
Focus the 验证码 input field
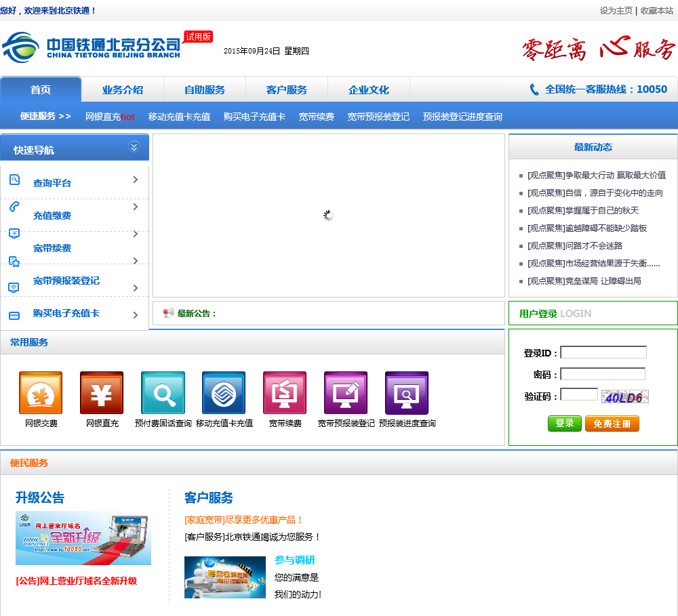tap(579, 394)
